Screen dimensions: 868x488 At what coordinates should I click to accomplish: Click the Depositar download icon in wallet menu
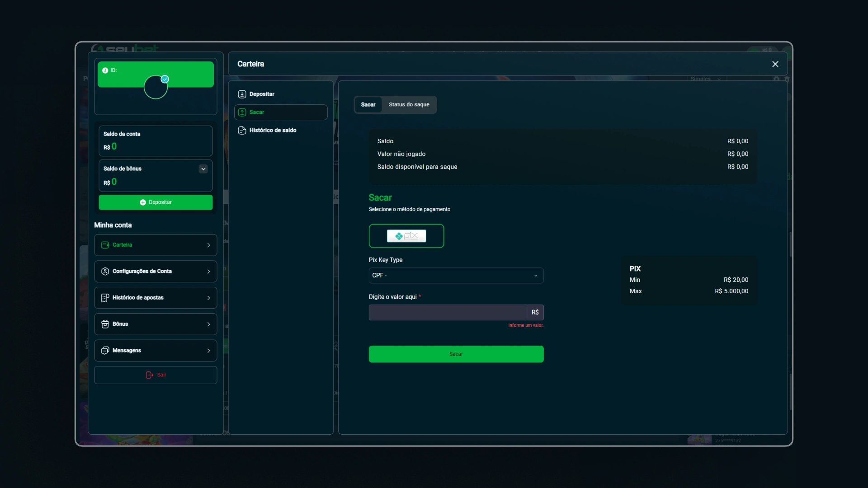click(242, 94)
